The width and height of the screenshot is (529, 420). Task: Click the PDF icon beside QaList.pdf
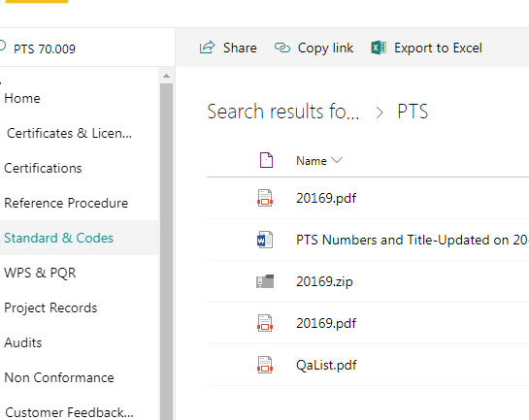pos(265,365)
